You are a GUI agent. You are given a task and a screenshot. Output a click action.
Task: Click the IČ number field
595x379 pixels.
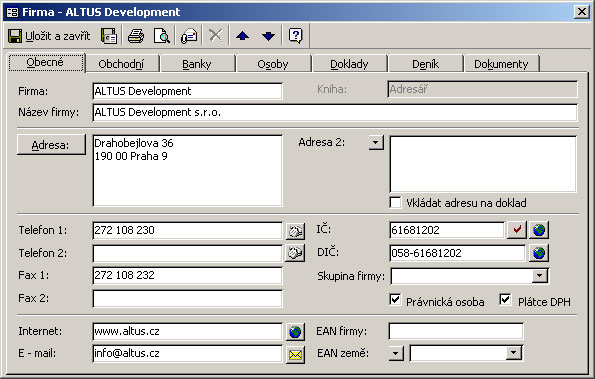447,230
